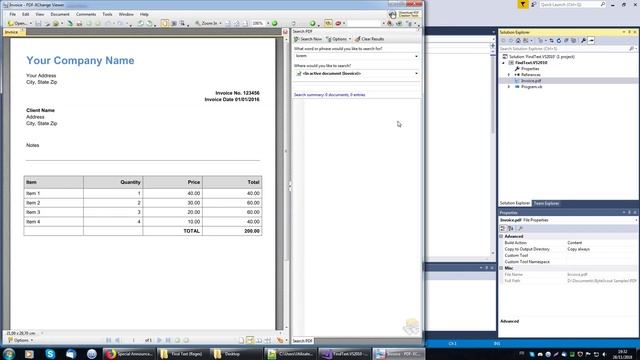The height and width of the screenshot is (360, 640).
Task: Click the Categorized icon in the Properties window toolbar
Action: (503, 229)
